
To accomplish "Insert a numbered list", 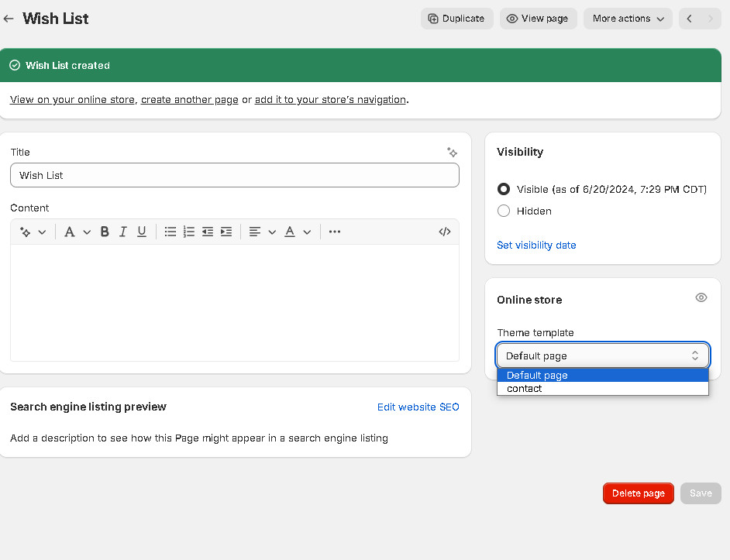I will 189,232.
